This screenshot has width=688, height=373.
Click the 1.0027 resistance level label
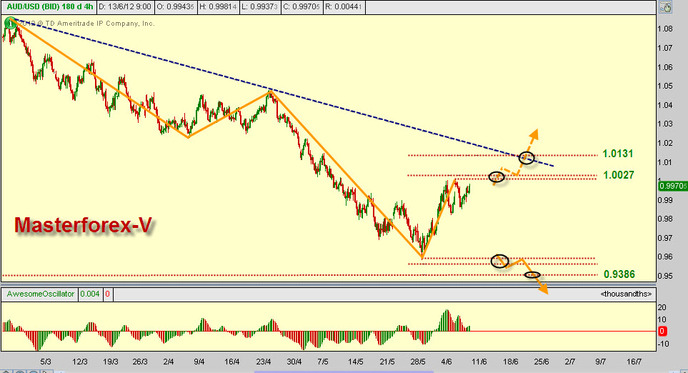point(619,175)
